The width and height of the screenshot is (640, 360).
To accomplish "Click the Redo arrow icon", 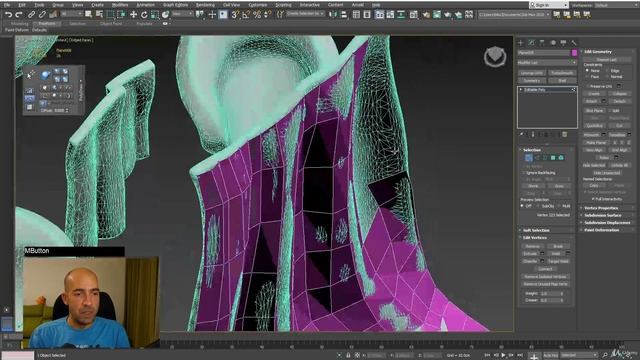I will coord(19,15).
